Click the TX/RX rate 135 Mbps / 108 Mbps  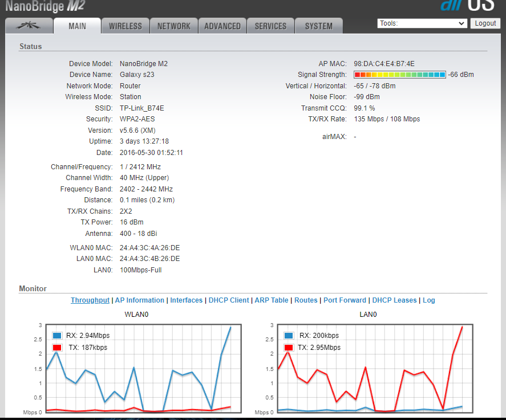(x=387, y=119)
